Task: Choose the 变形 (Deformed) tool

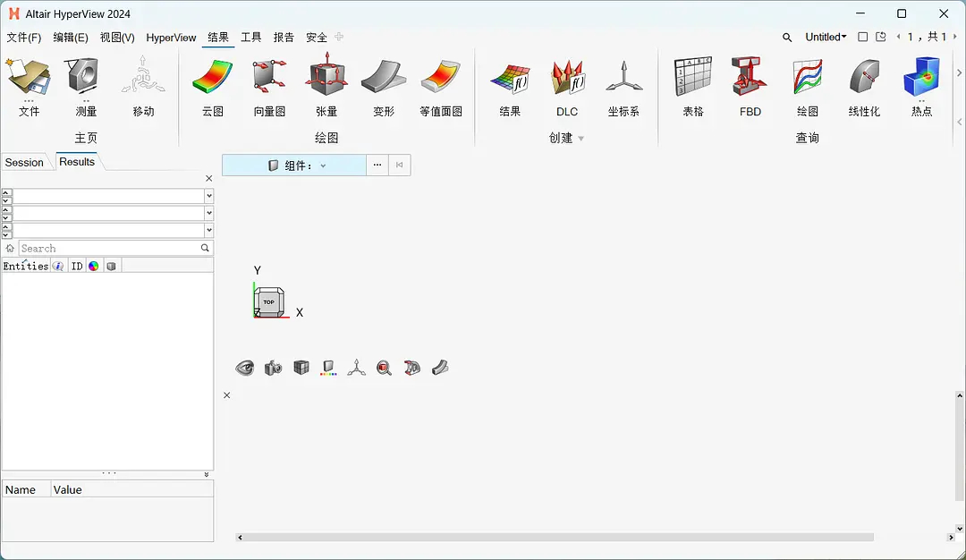Action: coord(383,86)
